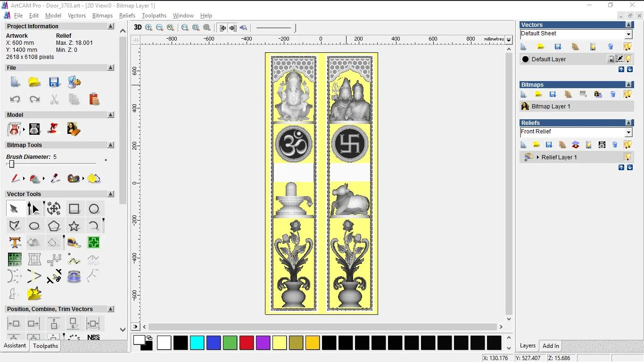Click the Create Vector Text tool

[15, 243]
